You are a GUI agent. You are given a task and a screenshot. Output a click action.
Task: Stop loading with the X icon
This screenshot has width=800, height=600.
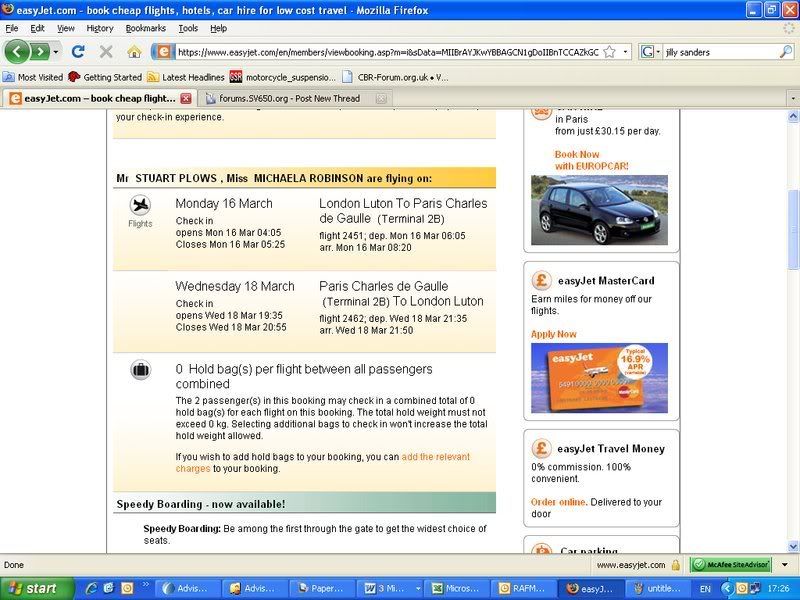coord(106,52)
